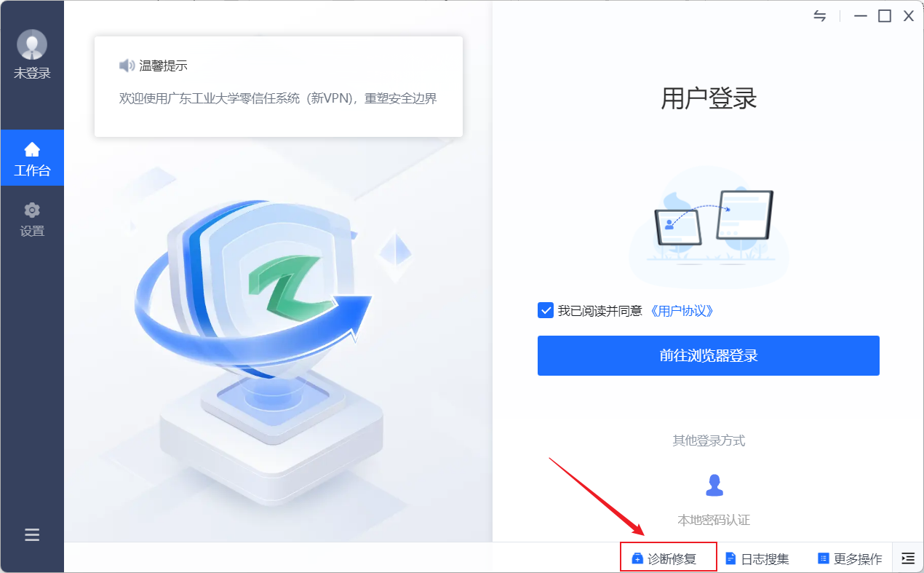Image resolution: width=924 pixels, height=573 pixels.
Task: Click the 日志搜集 document icon
Action: pyautogui.click(x=730, y=559)
